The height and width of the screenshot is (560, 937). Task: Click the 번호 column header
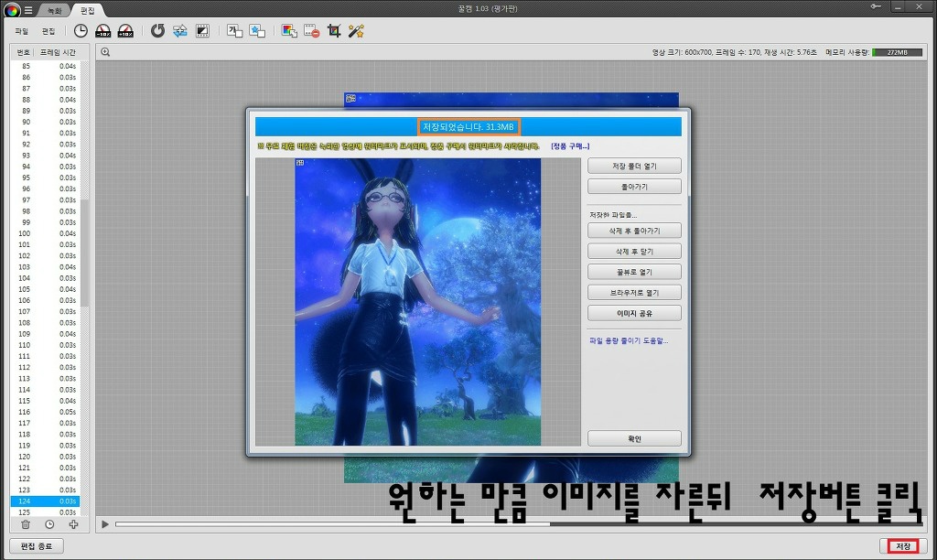coord(23,52)
